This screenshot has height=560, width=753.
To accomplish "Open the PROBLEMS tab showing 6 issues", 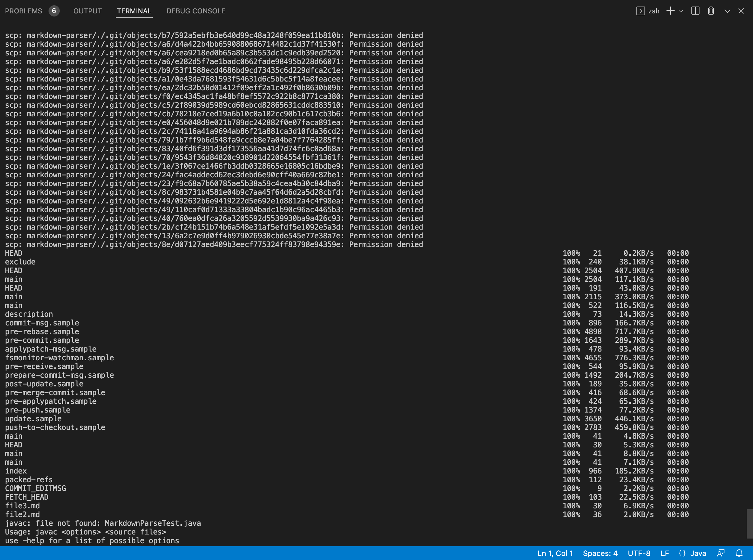I will 23,11.
